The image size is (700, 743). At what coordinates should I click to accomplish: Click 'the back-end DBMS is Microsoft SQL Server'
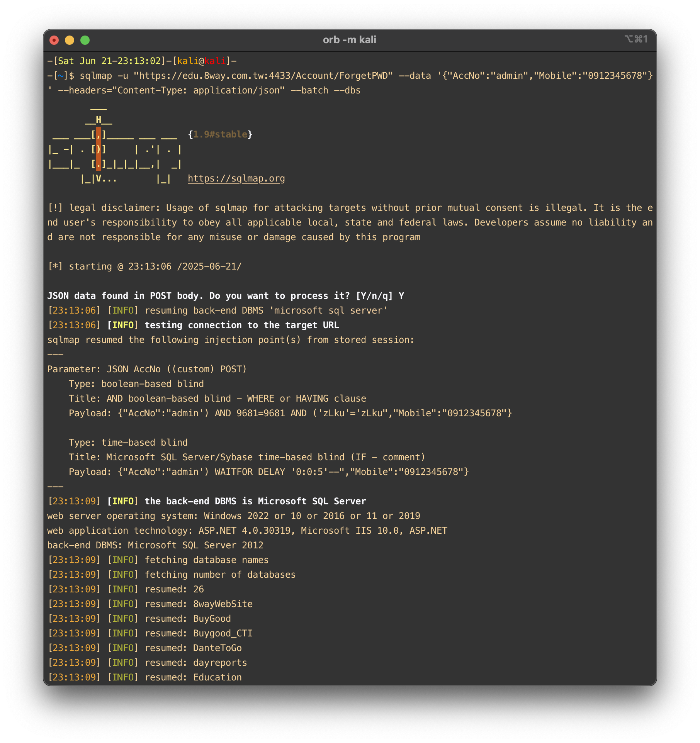pyautogui.click(x=255, y=501)
